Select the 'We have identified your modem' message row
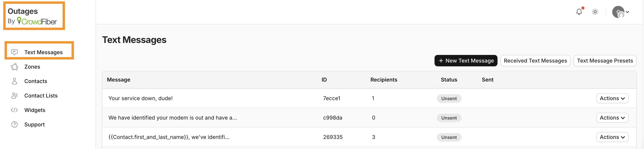The width and height of the screenshot is (644, 149). (x=173, y=118)
